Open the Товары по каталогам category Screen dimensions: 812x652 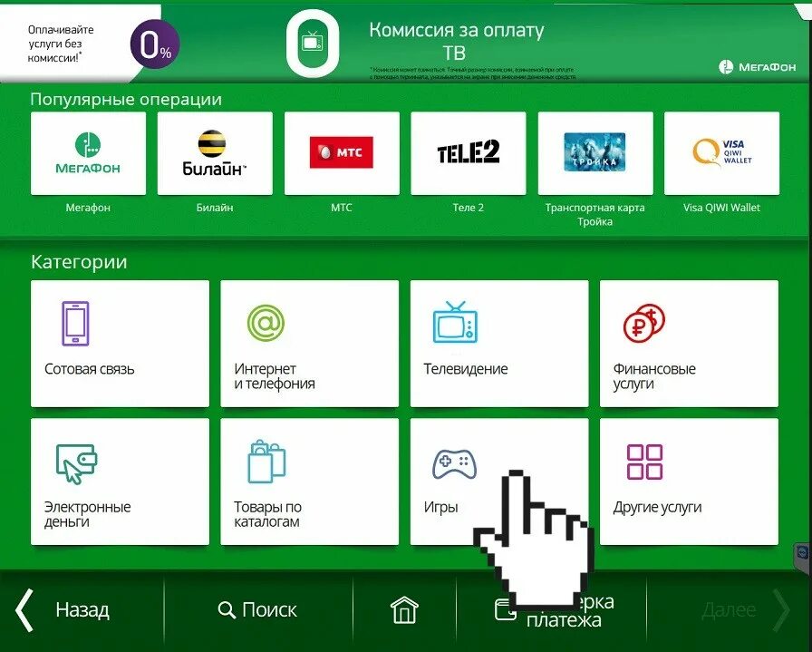pos(310,482)
